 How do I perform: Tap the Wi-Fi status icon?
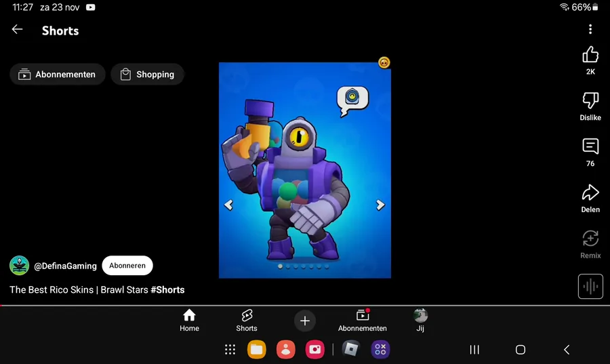(564, 7)
